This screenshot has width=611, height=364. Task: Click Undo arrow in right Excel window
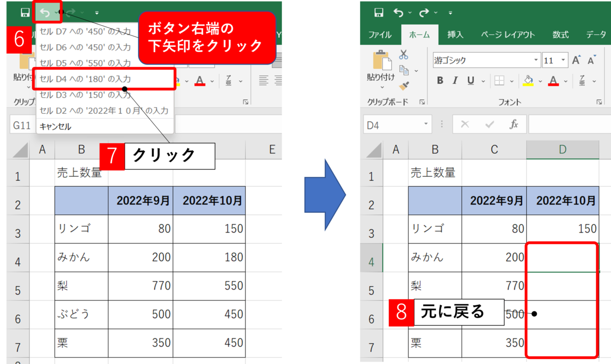click(x=399, y=13)
